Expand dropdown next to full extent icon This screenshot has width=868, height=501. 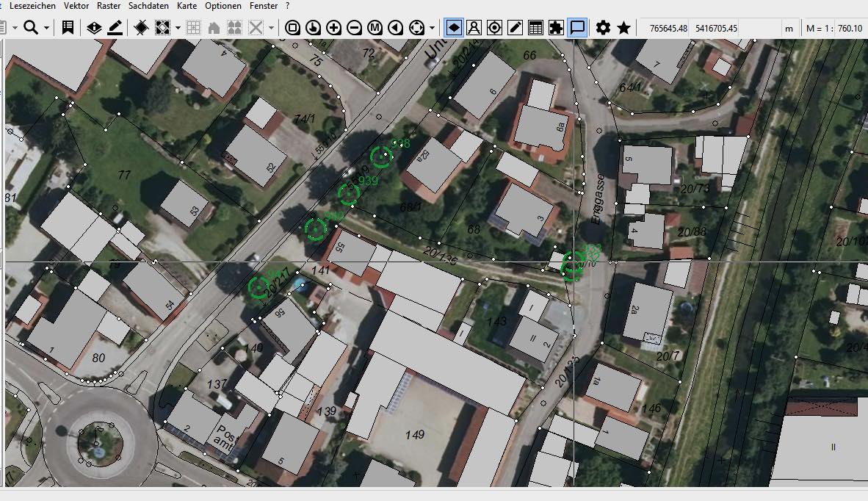tap(432, 28)
